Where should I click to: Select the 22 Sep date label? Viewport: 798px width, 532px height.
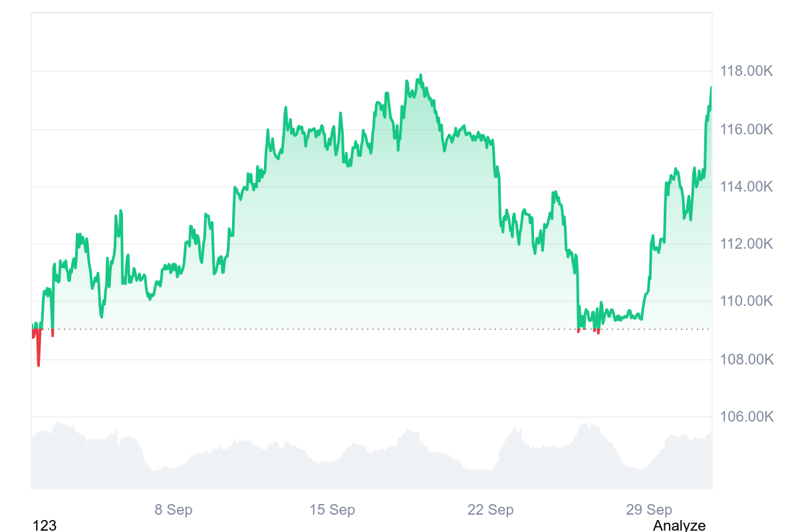[490, 510]
